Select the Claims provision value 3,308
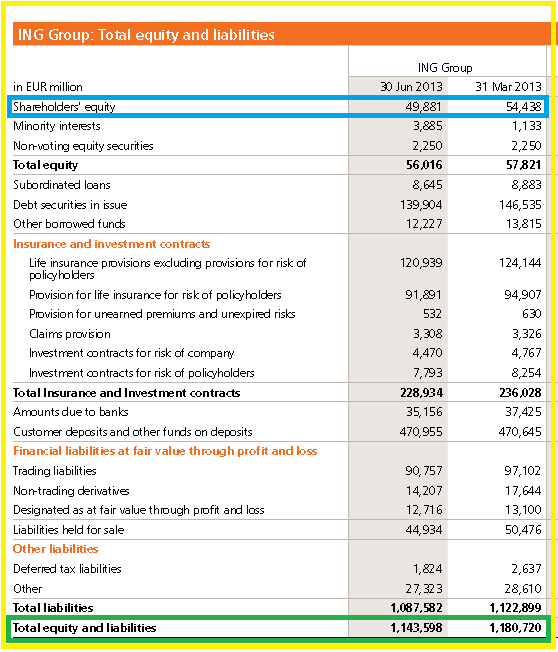The height and width of the screenshot is (652, 558). 427,334
